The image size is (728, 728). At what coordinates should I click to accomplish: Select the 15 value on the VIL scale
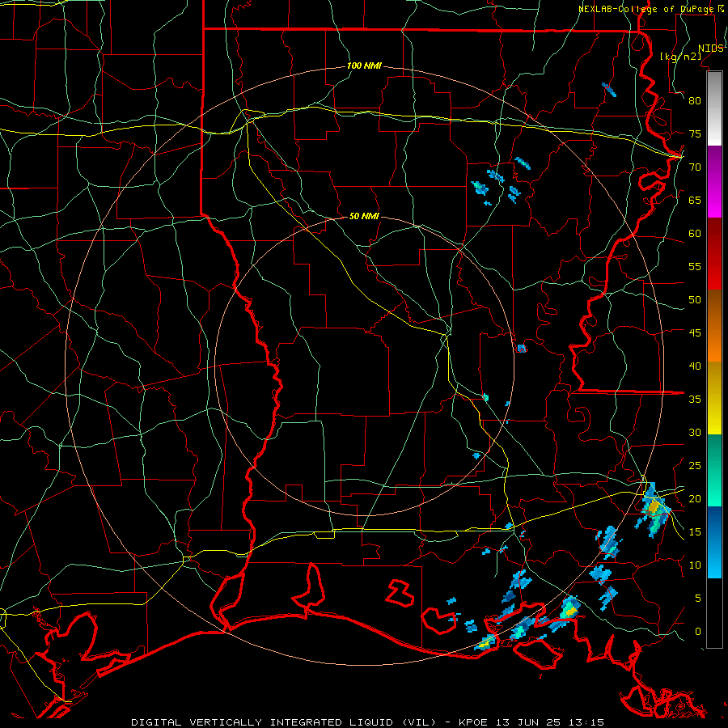[x=695, y=532]
